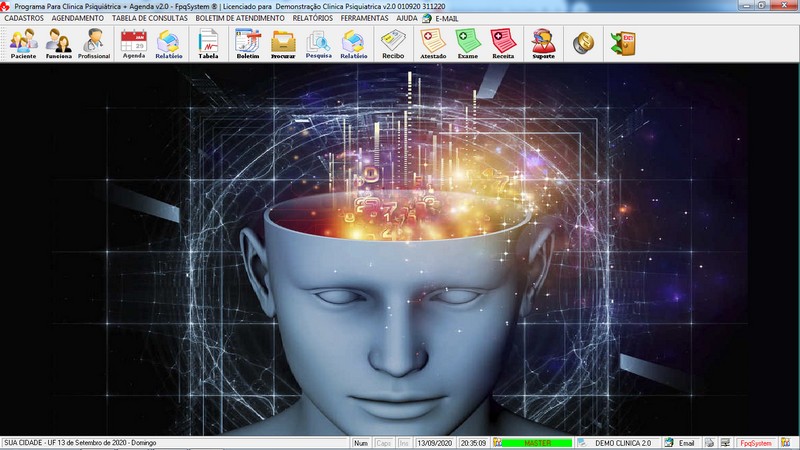Viewport: 800px width, 450px height.
Task: Open the CADASTROS menu
Action: (x=24, y=18)
